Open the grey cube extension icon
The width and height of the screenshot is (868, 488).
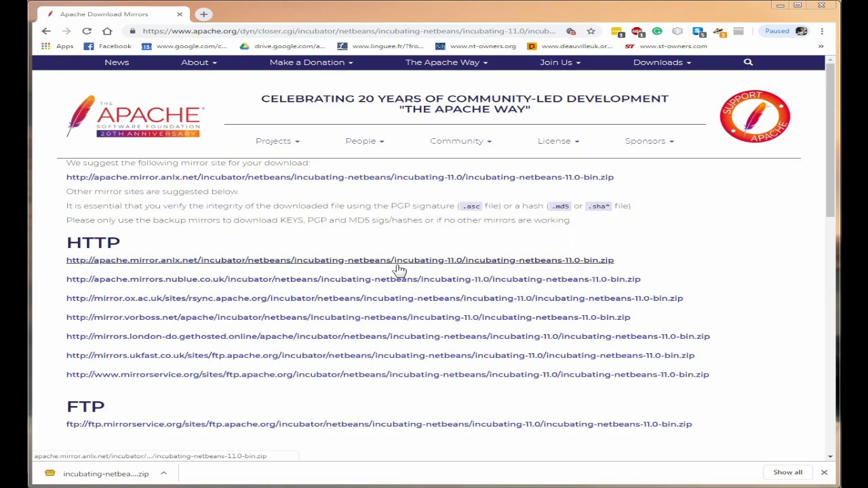click(677, 31)
